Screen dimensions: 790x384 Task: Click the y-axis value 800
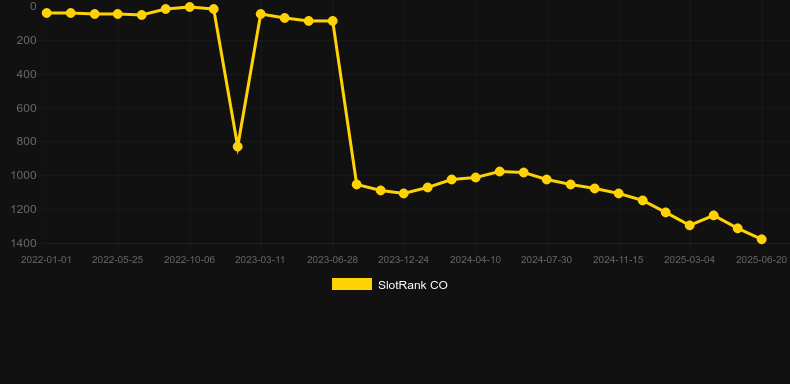pyautogui.click(x=26, y=142)
